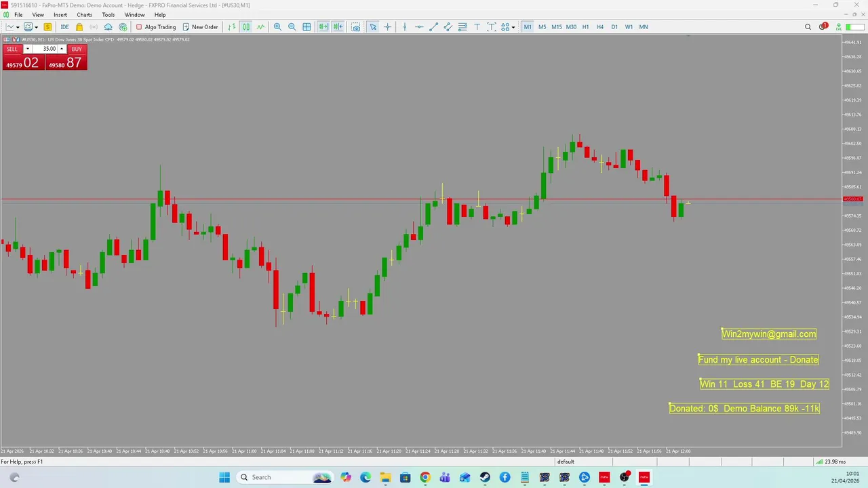Select H1 timeframe
This screenshot has height=488, width=868.
tap(585, 27)
